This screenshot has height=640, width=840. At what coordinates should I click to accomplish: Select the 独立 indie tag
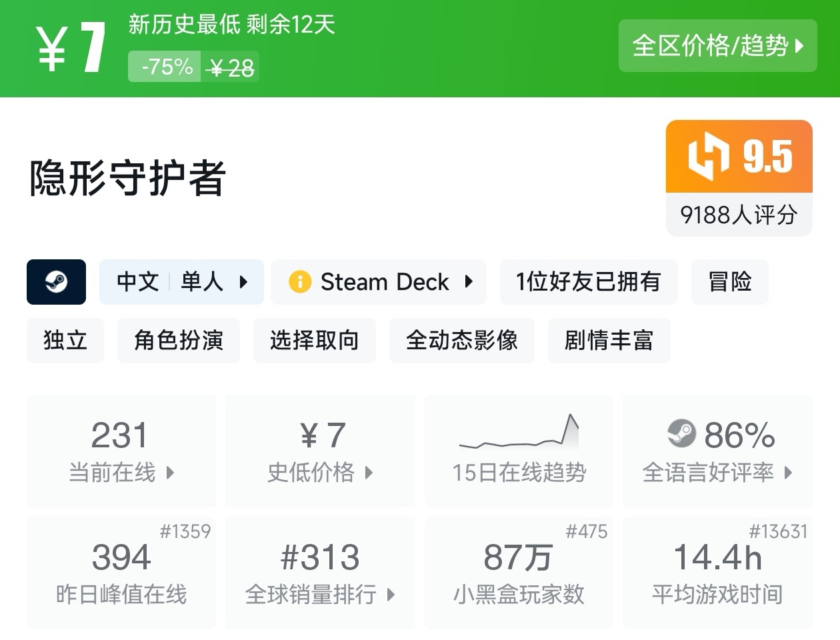coord(65,341)
